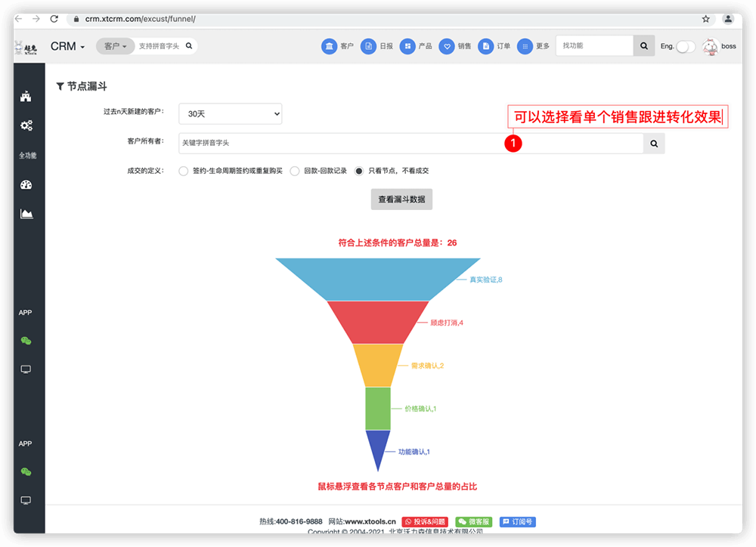Open the browser profile icon
756x547 pixels.
pyautogui.click(x=728, y=19)
